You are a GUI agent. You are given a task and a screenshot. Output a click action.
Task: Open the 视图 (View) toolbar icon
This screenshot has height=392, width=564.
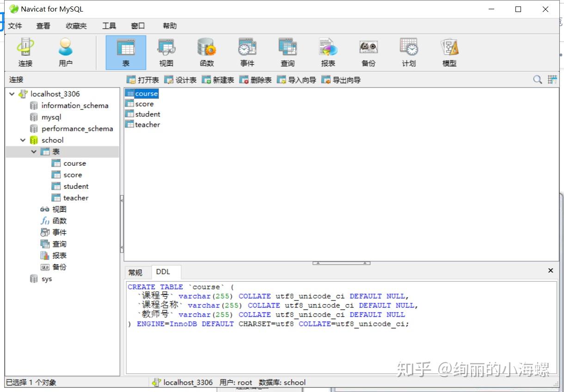(x=166, y=53)
